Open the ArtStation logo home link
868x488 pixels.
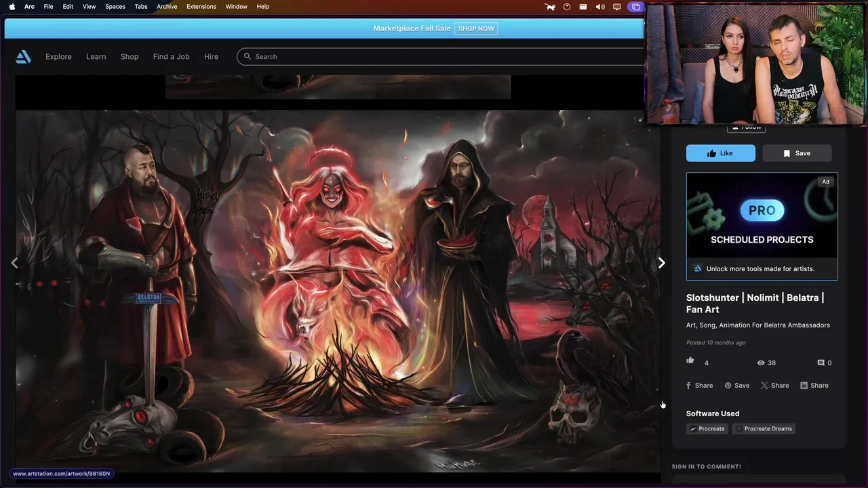23,57
